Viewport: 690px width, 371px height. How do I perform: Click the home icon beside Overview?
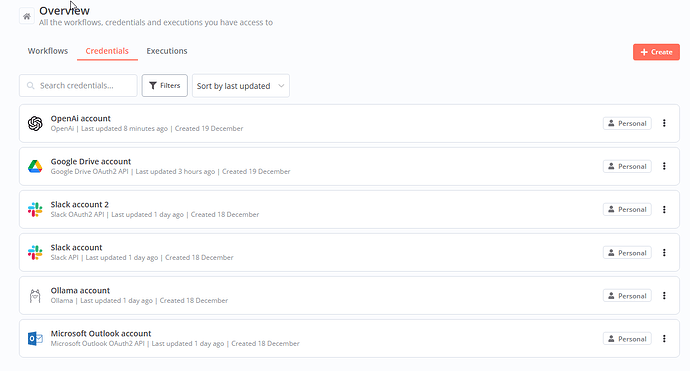(x=27, y=17)
